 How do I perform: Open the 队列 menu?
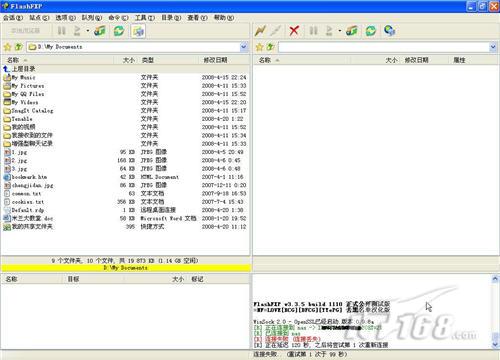92,18
